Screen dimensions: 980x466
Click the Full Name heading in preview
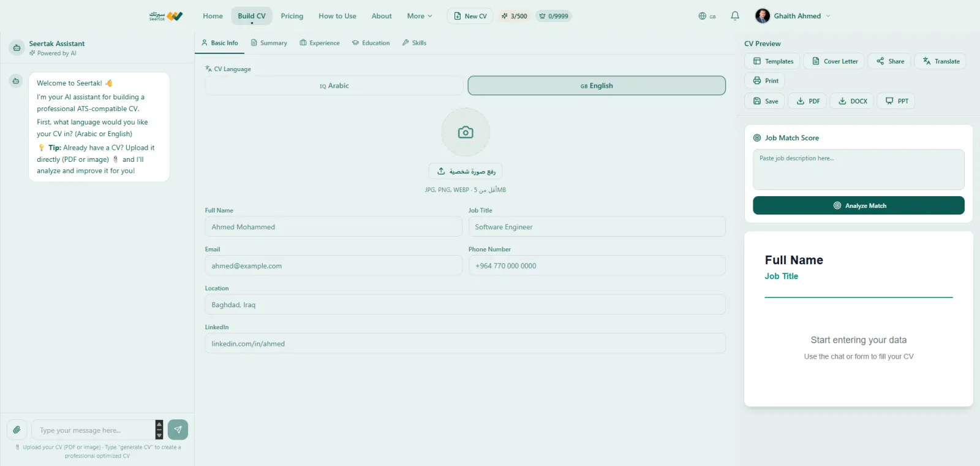(794, 260)
